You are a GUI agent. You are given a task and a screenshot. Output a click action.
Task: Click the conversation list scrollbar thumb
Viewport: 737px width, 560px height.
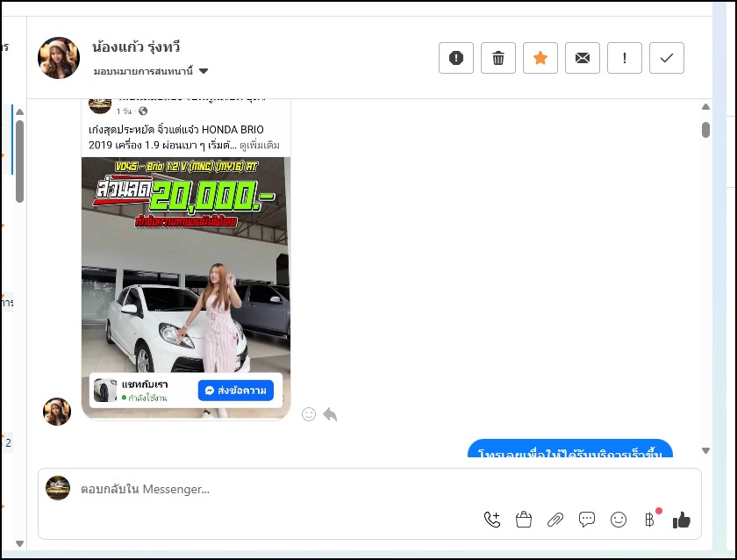click(x=19, y=162)
